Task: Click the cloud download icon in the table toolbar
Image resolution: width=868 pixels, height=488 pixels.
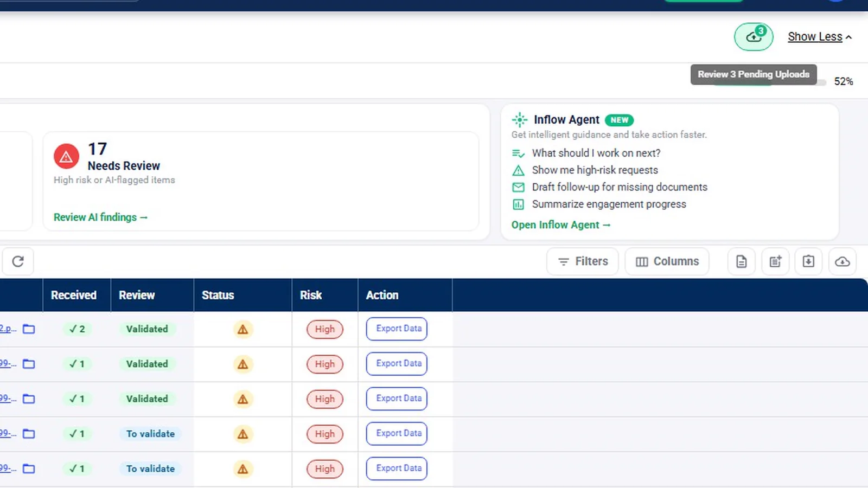Action: coord(842,262)
